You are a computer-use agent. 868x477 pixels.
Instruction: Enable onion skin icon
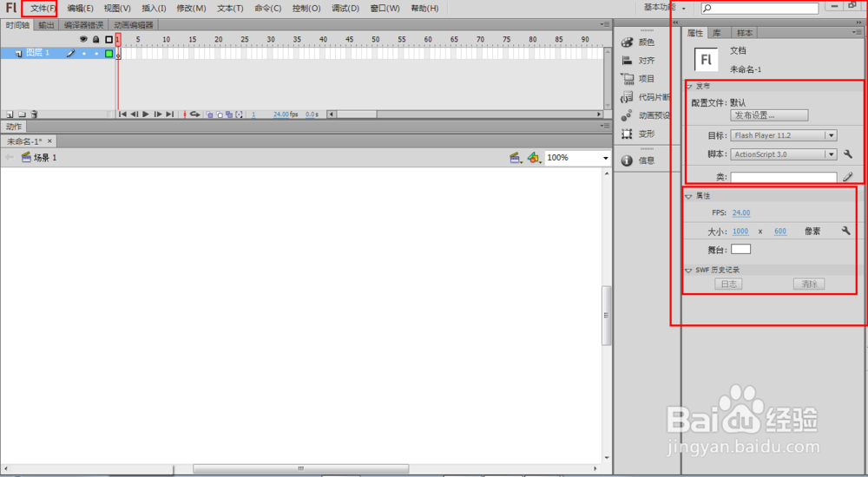[209, 114]
